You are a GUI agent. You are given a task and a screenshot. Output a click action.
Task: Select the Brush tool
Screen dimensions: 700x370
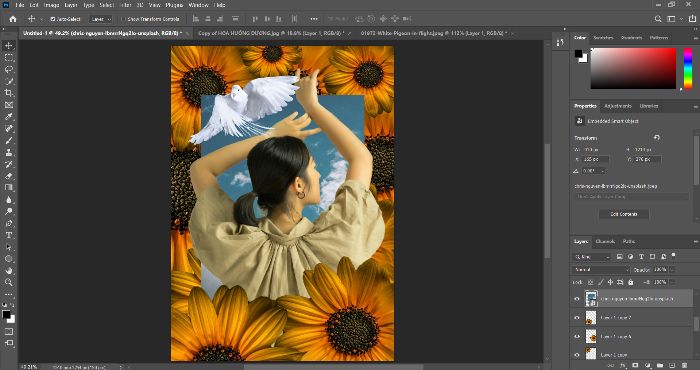(x=8, y=140)
